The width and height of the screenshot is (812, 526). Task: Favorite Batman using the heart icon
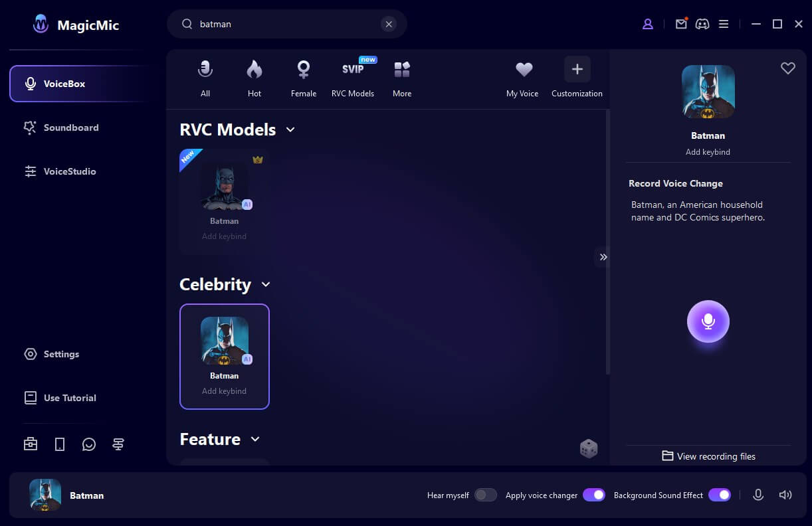(x=788, y=68)
